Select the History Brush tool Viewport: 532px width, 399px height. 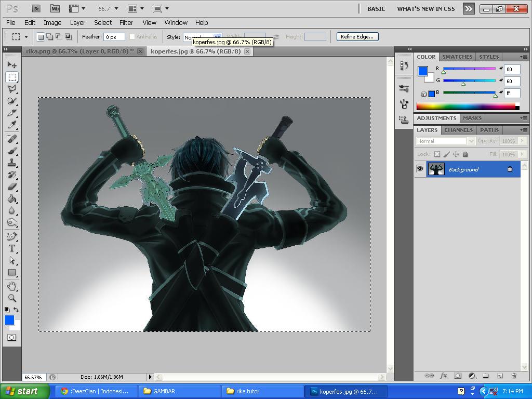coord(12,175)
